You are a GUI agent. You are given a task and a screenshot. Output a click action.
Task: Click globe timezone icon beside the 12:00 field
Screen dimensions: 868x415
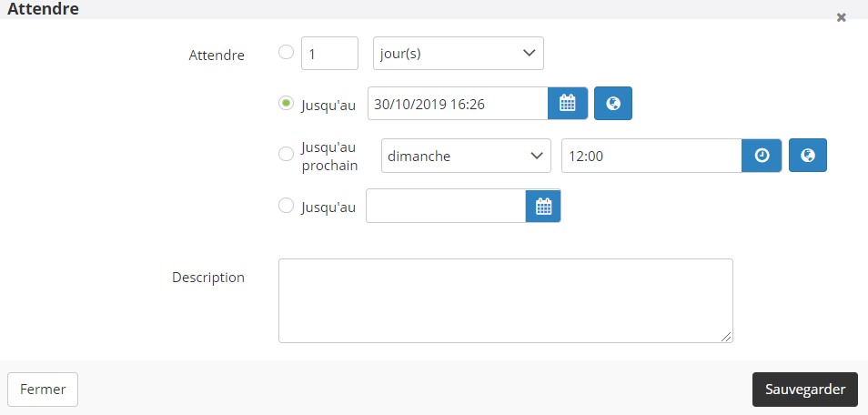[x=807, y=156]
